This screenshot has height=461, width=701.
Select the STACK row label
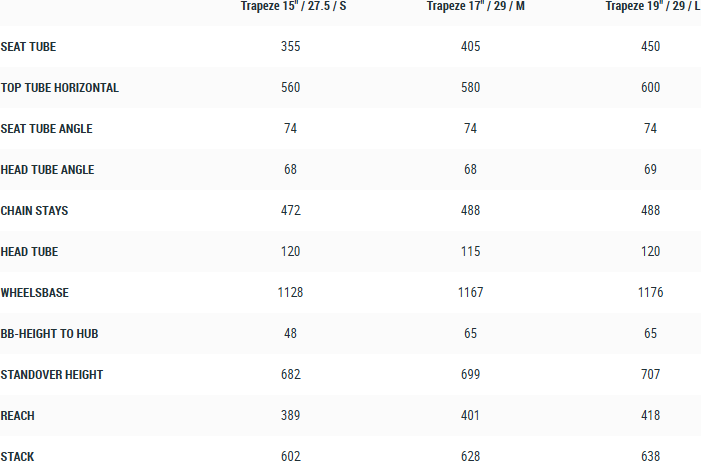[18, 457]
